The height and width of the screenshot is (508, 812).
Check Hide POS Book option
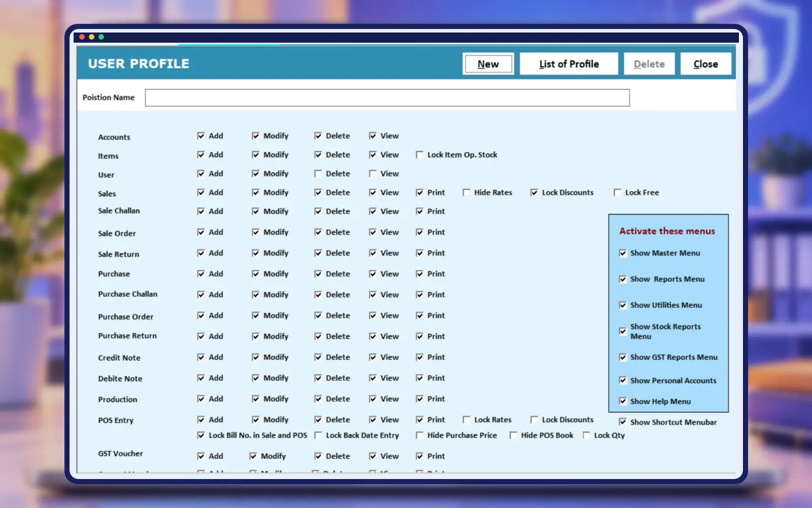point(513,435)
